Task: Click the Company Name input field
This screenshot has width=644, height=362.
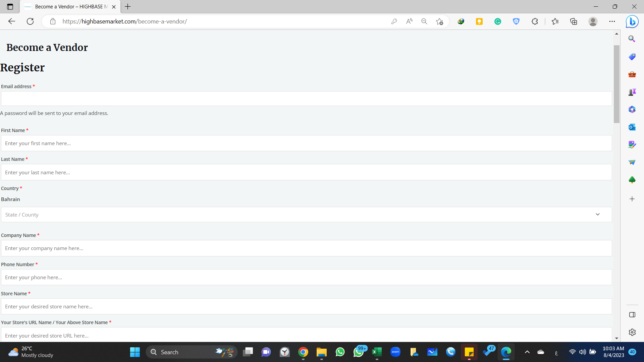Action: coord(306,248)
